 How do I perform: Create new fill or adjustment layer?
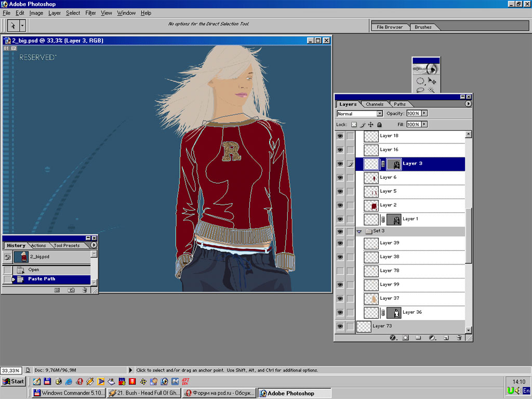(x=432, y=338)
